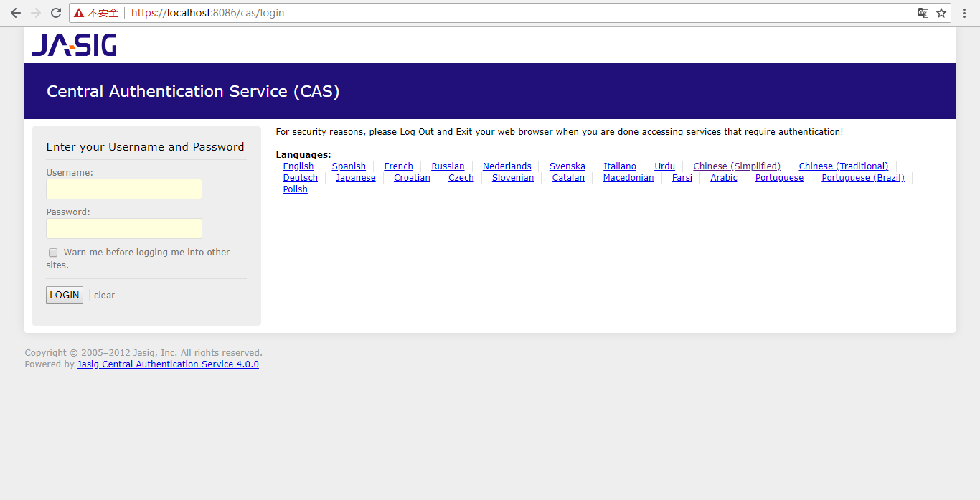Viewport: 980px width, 500px height.
Task: Click the red not-secure warning icon
Action: coord(79,13)
